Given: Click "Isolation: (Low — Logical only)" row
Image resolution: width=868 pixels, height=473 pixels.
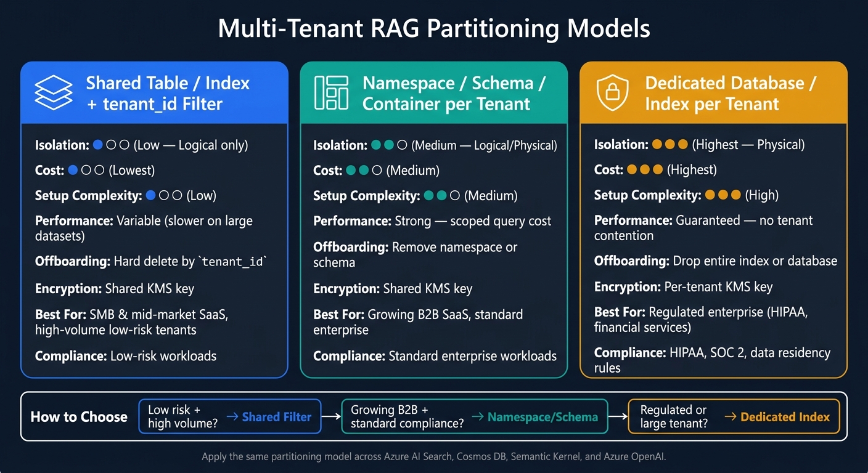Looking at the screenshot, I should pyautogui.click(x=142, y=145).
